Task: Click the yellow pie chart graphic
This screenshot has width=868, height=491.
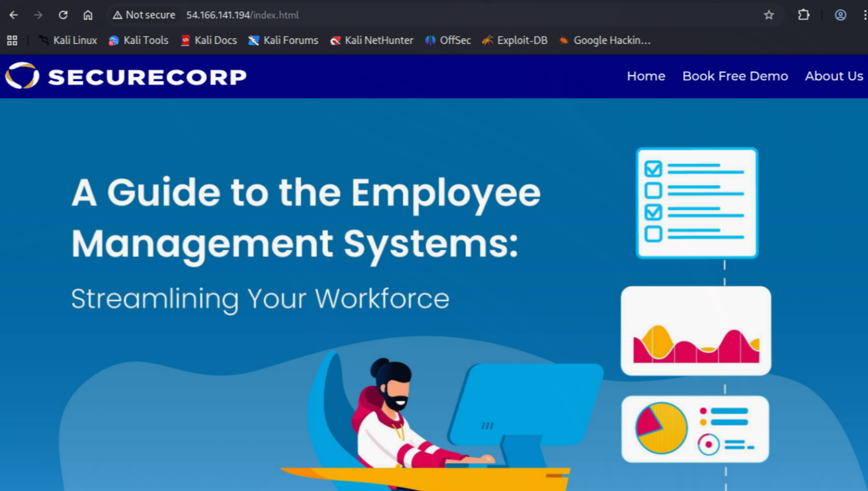Action: click(661, 428)
